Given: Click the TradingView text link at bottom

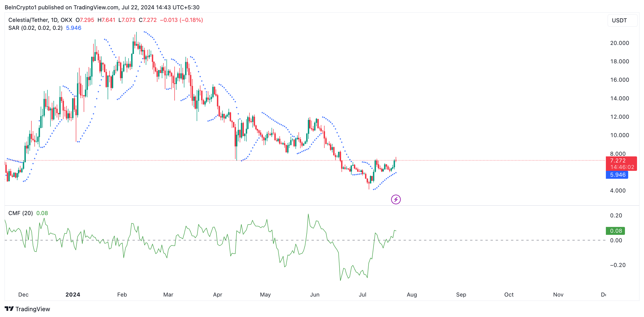Looking at the screenshot, I should click(33, 309).
